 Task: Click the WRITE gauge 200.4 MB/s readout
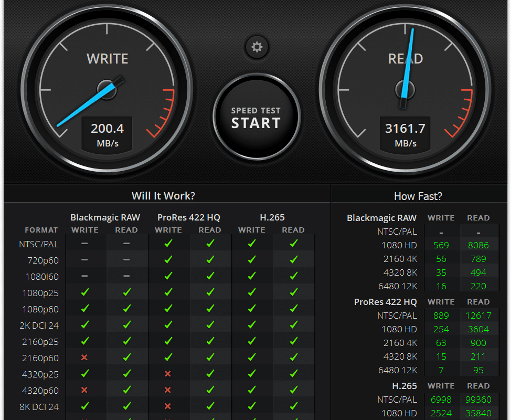coord(107,134)
